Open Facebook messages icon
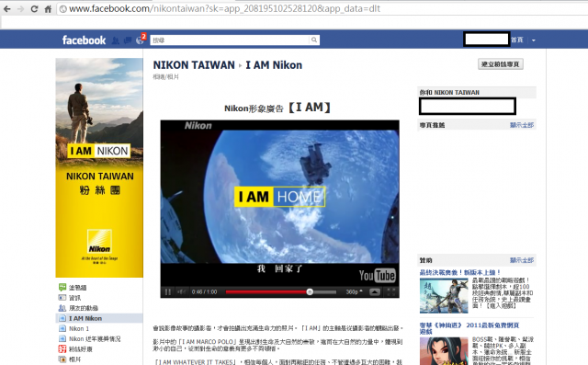Image resolution: width=588 pixels, height=365 pixels. (128, 40)
